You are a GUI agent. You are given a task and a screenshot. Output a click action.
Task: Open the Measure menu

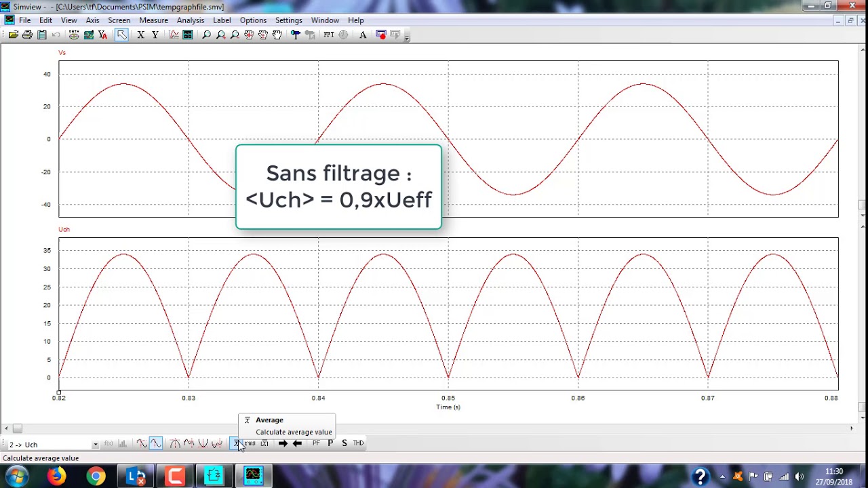[x=153, y=20]
